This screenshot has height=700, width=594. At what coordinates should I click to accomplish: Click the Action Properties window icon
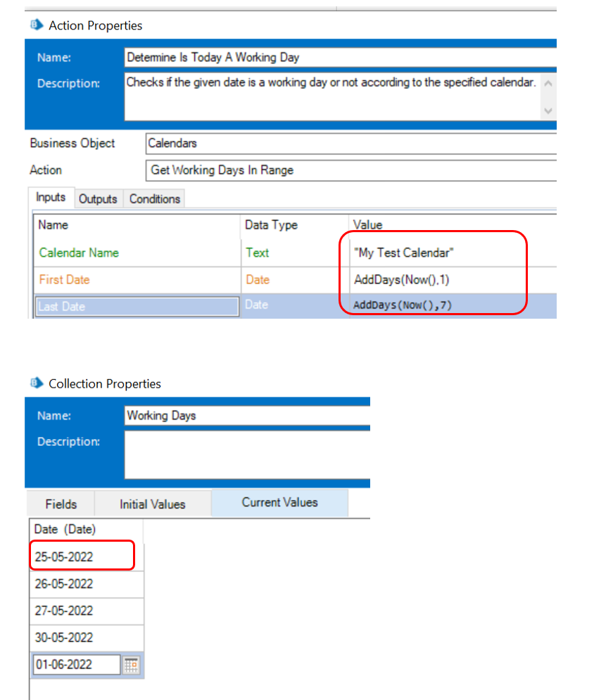(37, 25)
